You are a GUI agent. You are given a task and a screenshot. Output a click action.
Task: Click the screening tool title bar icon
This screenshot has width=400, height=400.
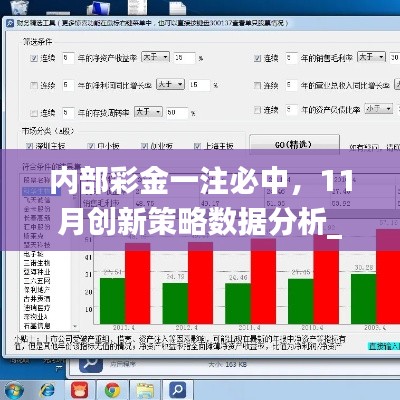point(10,23)
